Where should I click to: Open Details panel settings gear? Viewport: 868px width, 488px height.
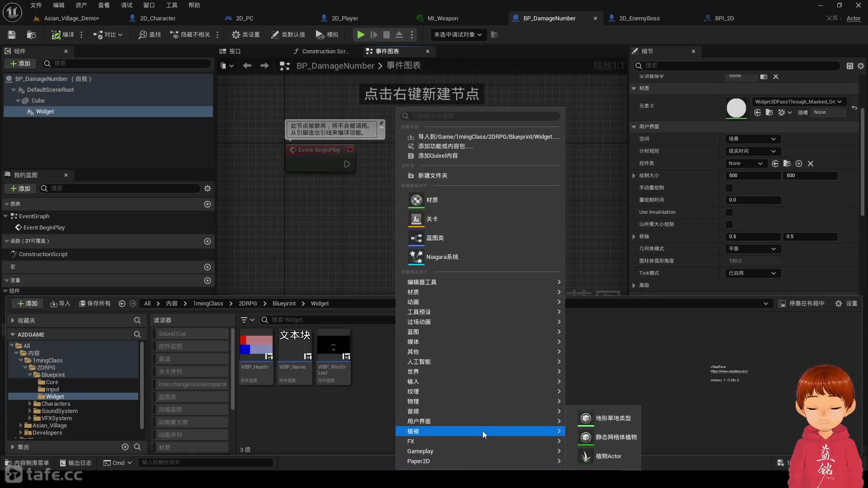point(861,66)
